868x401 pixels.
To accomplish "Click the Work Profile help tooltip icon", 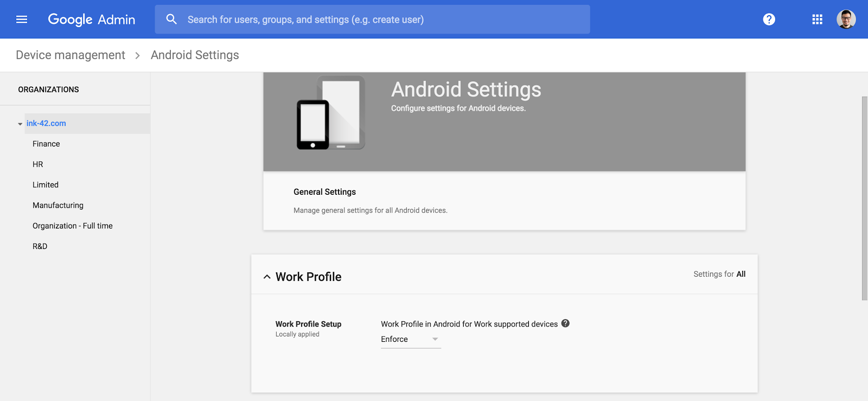I will (565, 323).
